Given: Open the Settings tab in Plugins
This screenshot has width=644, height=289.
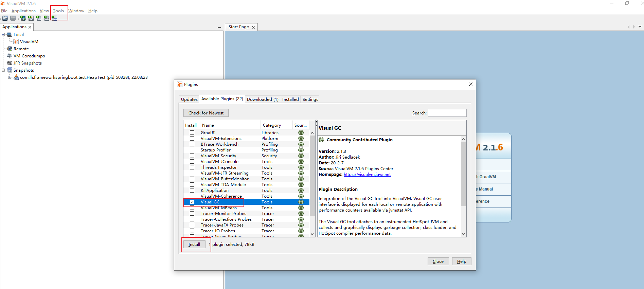Looking at the screenshot, I should click(x=310, y=99).
